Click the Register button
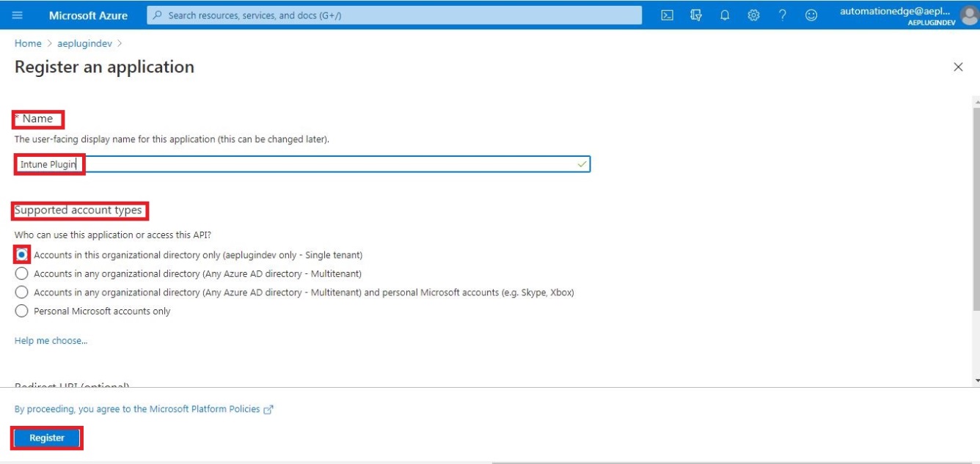The width and height of the screenshot is (980, 464). tap(47, 438)
